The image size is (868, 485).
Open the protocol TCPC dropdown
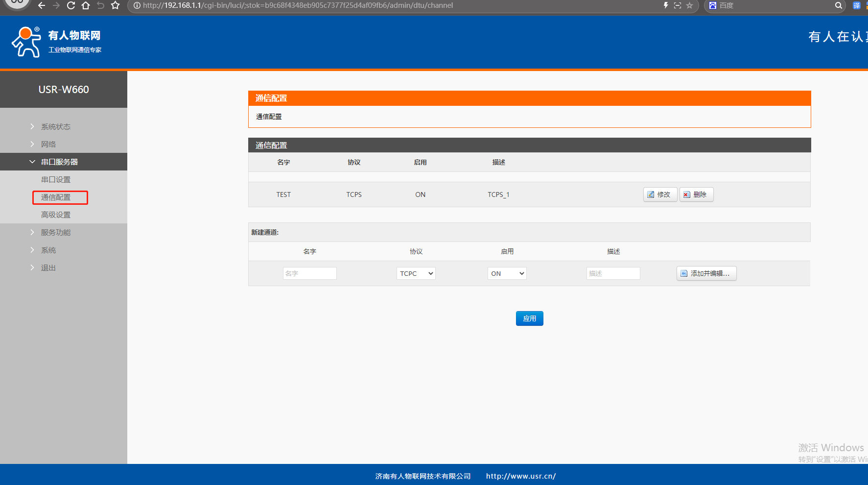(416, 273)
